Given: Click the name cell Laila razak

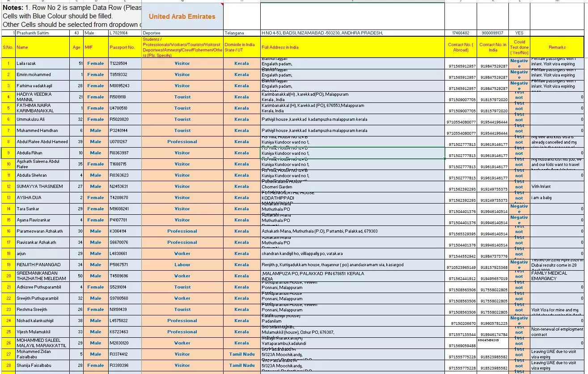Looking at the screenshot, I should [42, 64].
